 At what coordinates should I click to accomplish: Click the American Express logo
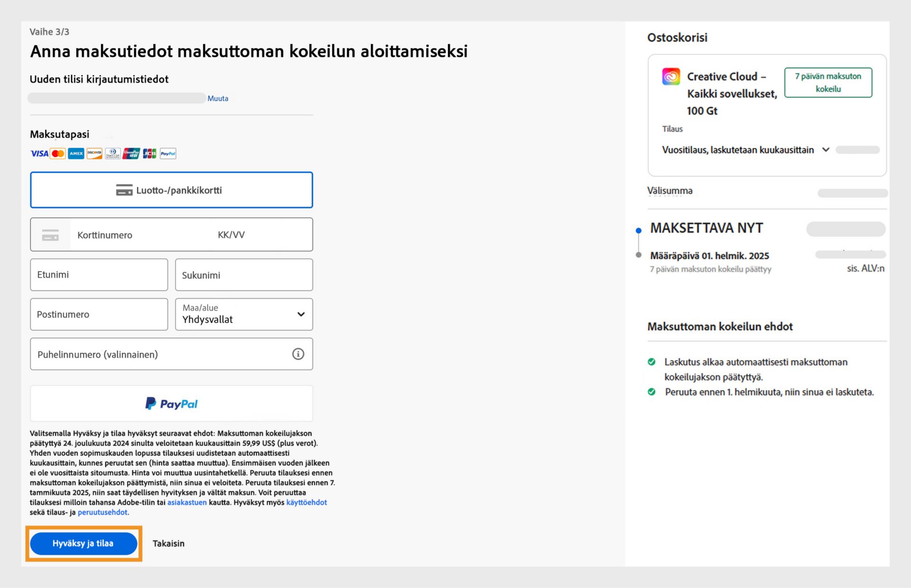point(76,154)
